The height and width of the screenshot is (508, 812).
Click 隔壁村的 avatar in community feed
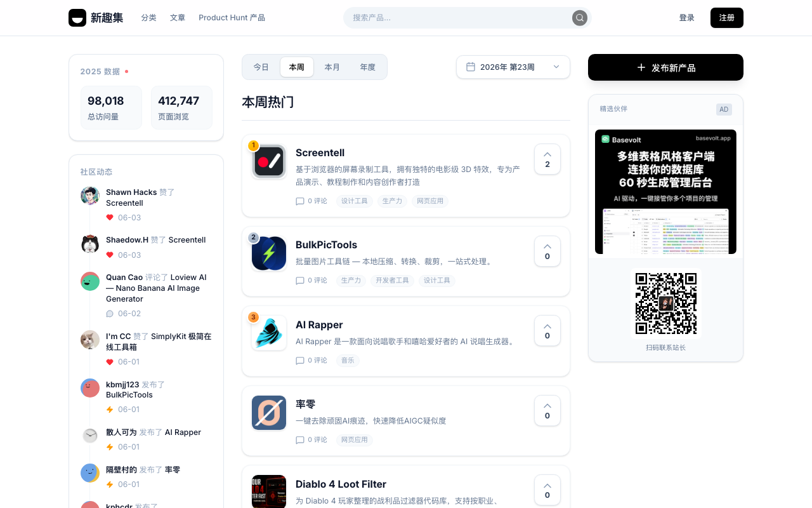(x=90, y=473)
